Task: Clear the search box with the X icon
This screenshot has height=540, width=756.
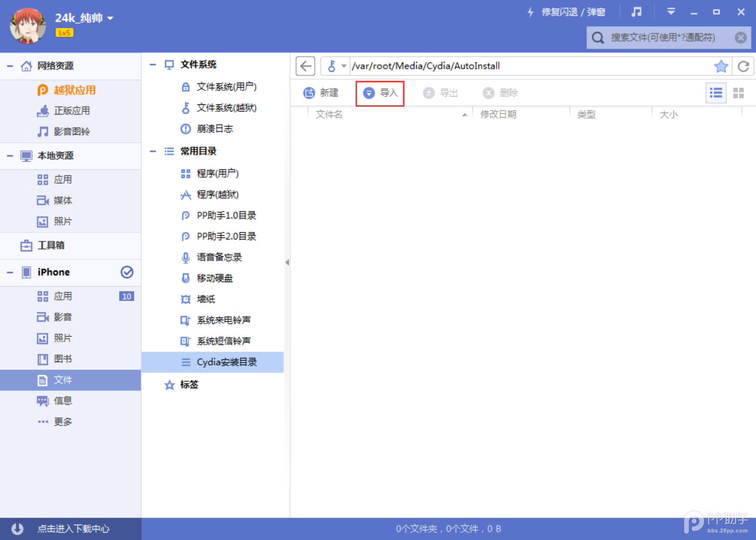Action: click(741, 37)
